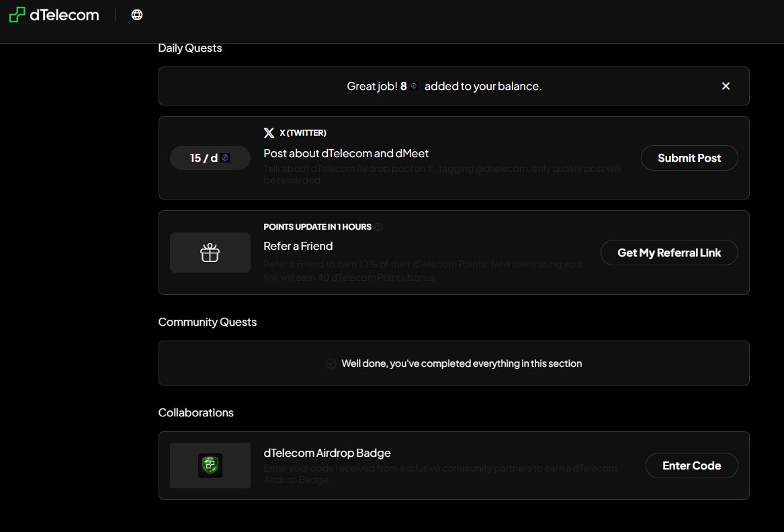Click the Enter Code button

691,465
